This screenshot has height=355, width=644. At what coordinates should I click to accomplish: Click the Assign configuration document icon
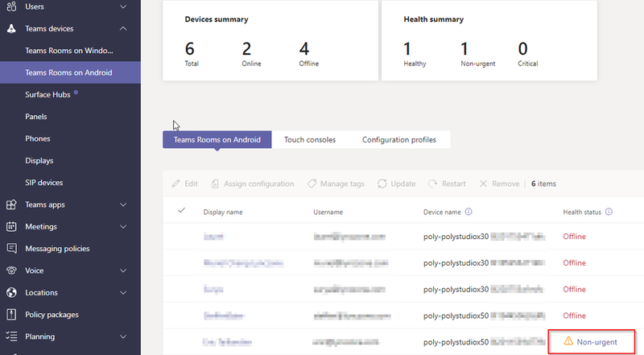pyautogui.click(x=215, y=184)
